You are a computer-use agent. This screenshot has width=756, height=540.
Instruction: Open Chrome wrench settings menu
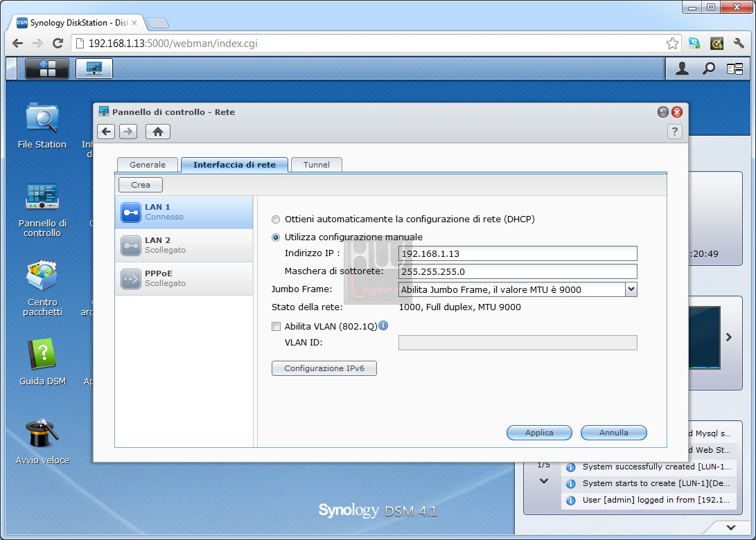[x=739, y=44]
